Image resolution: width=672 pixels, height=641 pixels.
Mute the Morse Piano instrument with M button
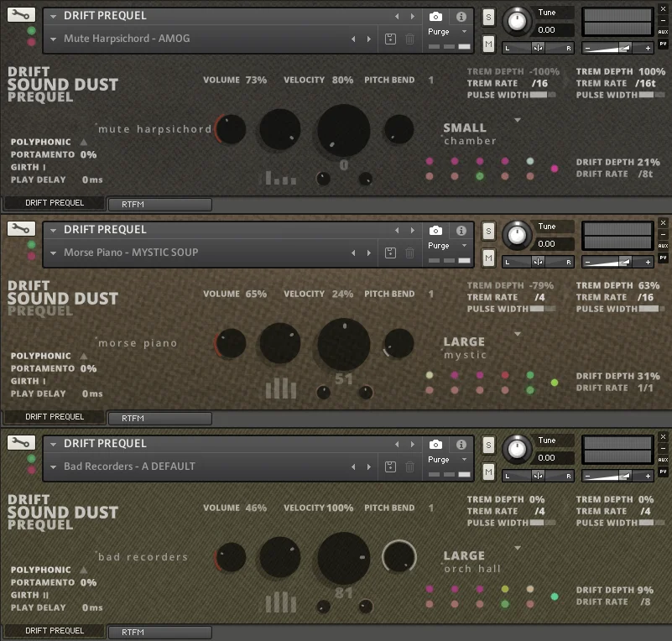click(488, 258)
